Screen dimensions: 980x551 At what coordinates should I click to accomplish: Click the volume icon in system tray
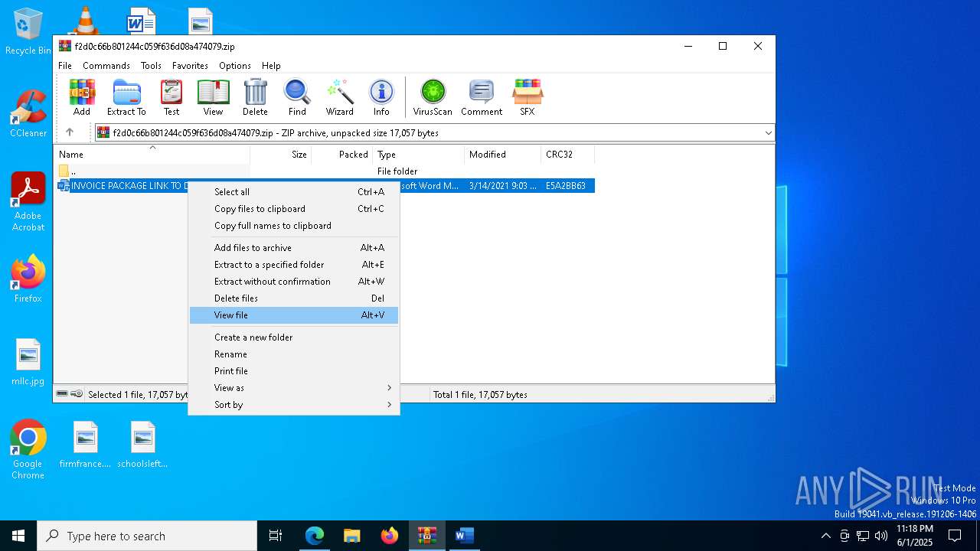[x=881, y=536]
